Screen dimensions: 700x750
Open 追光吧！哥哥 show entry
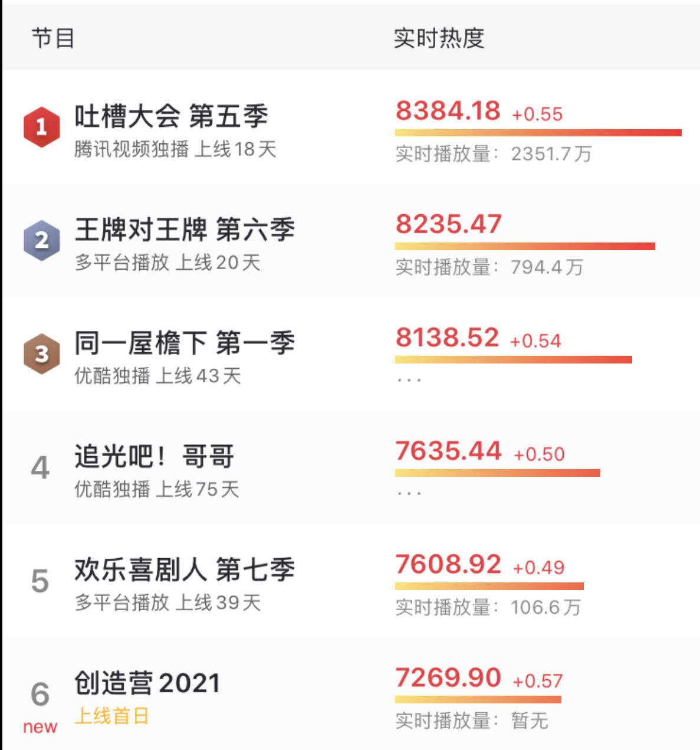pos(155,456)
